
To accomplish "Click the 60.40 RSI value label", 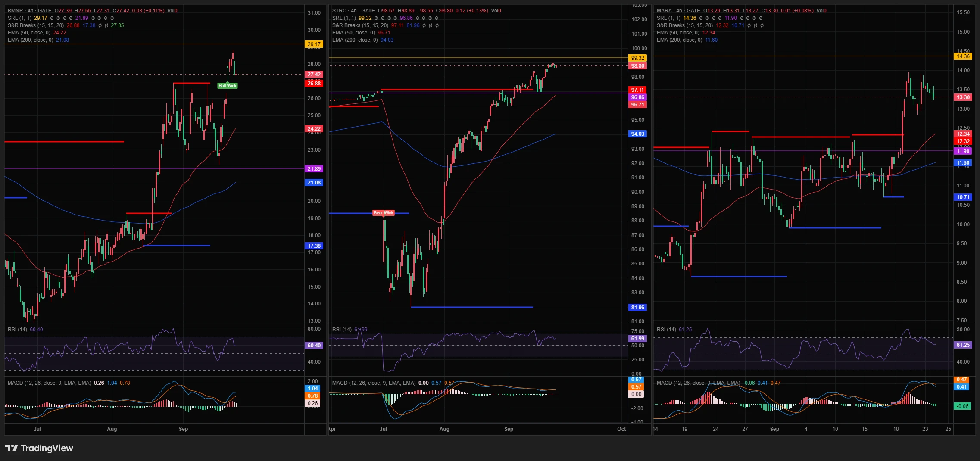I will tap(314, 346).
